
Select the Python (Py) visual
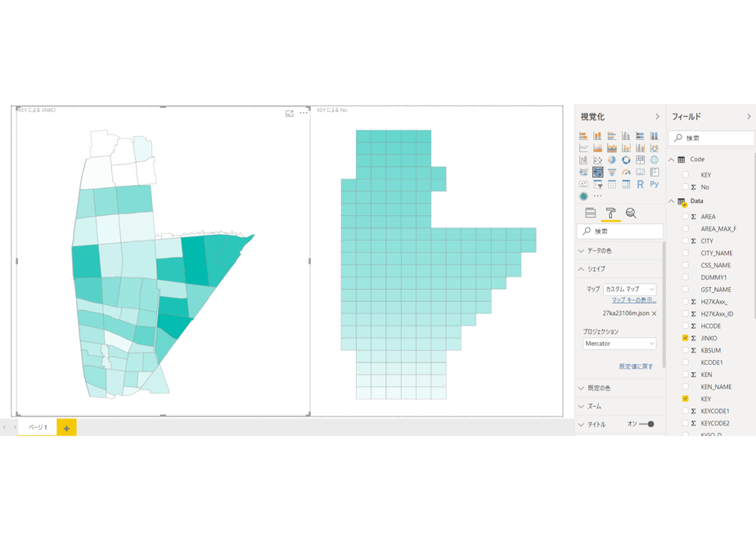655,184
